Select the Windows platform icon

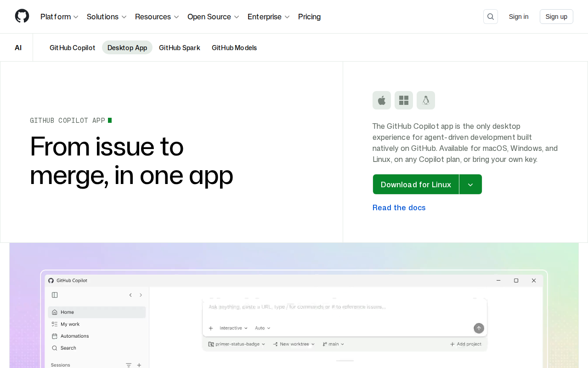click(x=404, y=100)
